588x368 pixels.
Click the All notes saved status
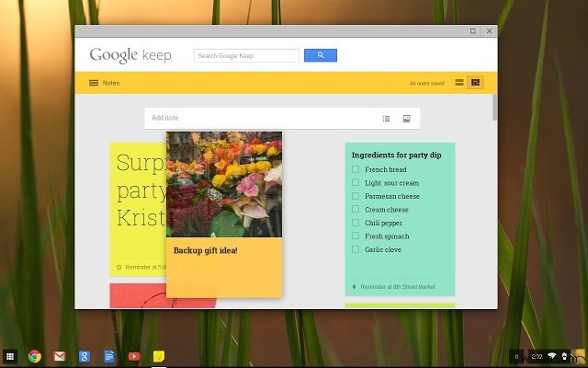426,84
